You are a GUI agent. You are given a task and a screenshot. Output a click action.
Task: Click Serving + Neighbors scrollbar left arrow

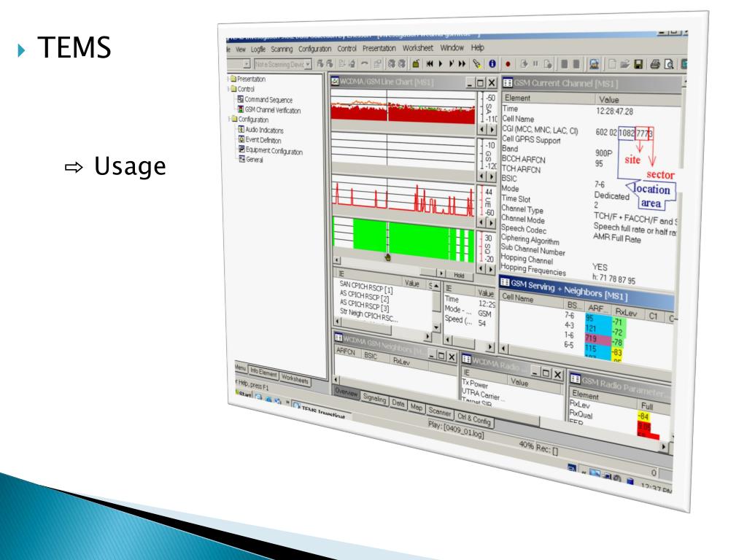[503, 348]
